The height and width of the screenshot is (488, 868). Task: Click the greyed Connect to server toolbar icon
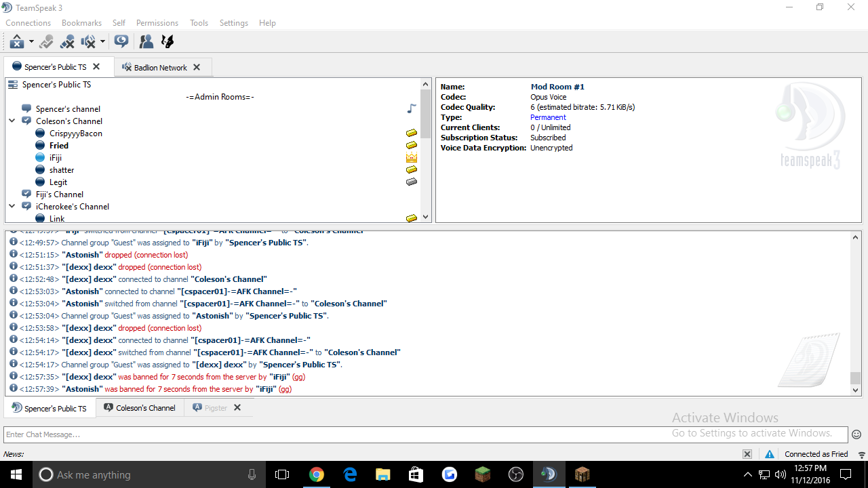tap(46, 42)
